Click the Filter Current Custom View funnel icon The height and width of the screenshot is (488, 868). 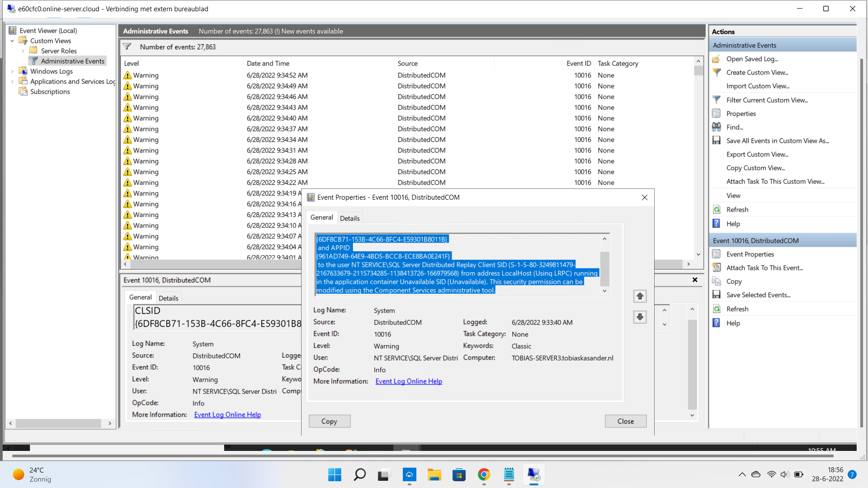(x=717, y=100)
